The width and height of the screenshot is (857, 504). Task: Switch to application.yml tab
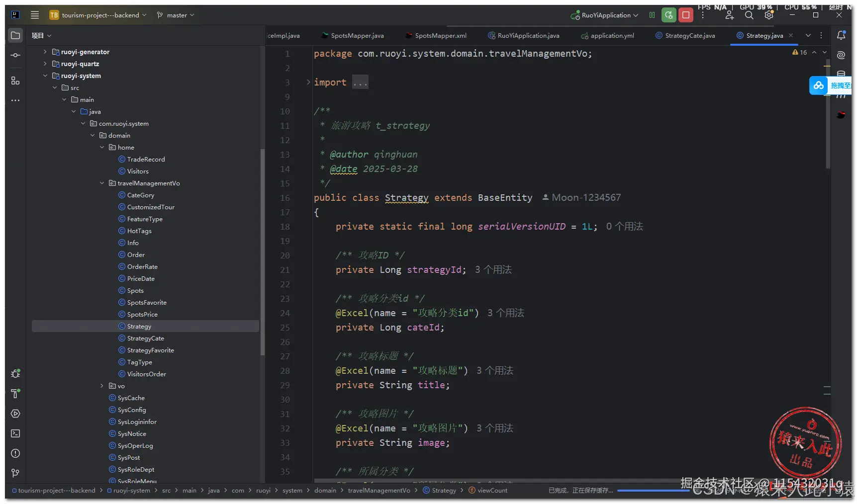pos(607,35)
